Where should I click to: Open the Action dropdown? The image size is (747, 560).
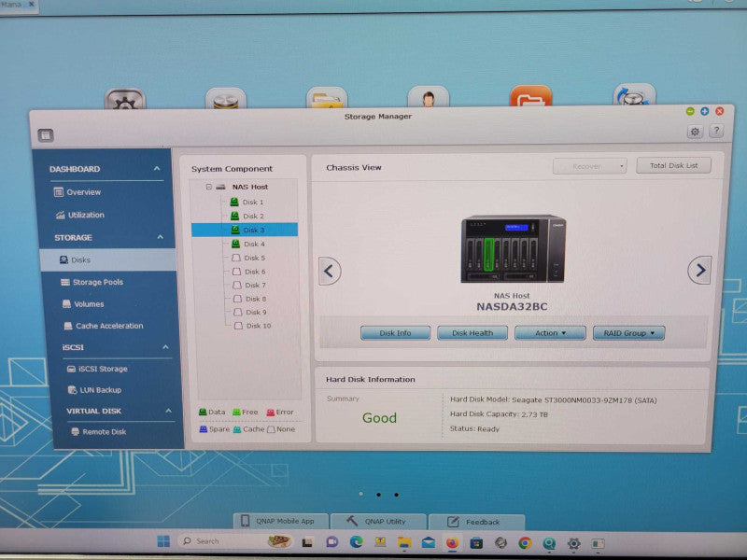coord(550,333)
